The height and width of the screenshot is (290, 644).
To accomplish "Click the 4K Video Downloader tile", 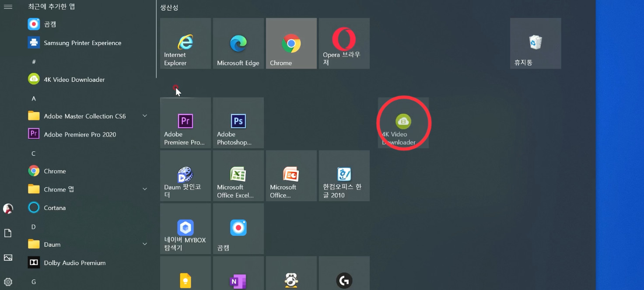I will coord(403,123).
